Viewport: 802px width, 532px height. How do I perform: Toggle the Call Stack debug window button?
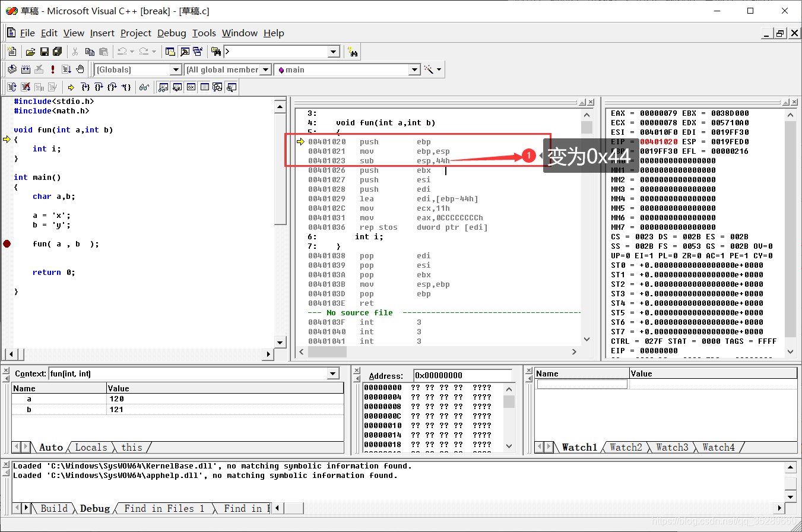point(217,87)
